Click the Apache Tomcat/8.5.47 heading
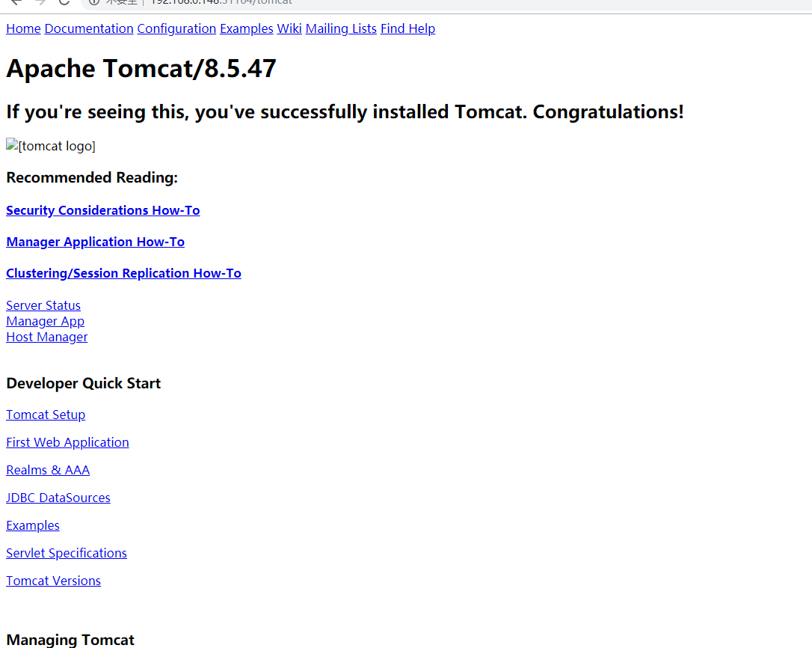812x648 pixels. pos(141,68)
